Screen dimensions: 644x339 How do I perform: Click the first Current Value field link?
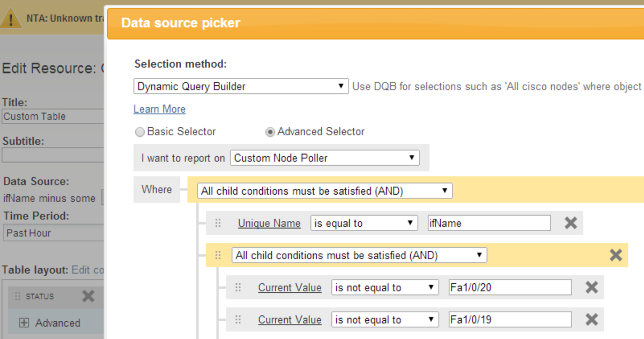290,288
